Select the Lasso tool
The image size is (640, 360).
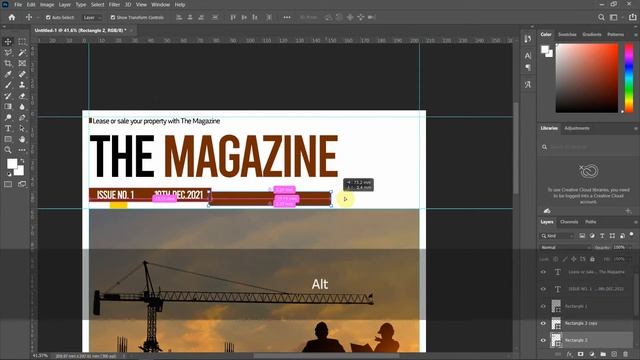pyautogui.click(x=8, y=52)
